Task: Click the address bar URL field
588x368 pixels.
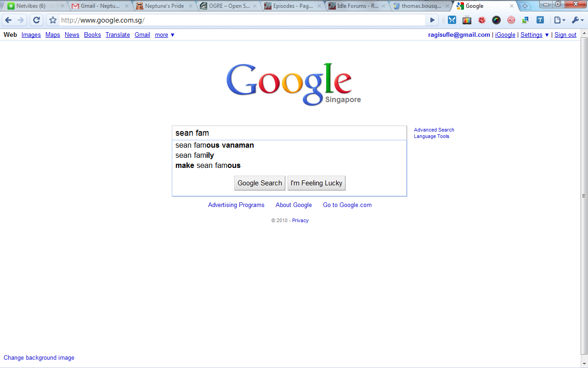Action: (x=243, y=20)
